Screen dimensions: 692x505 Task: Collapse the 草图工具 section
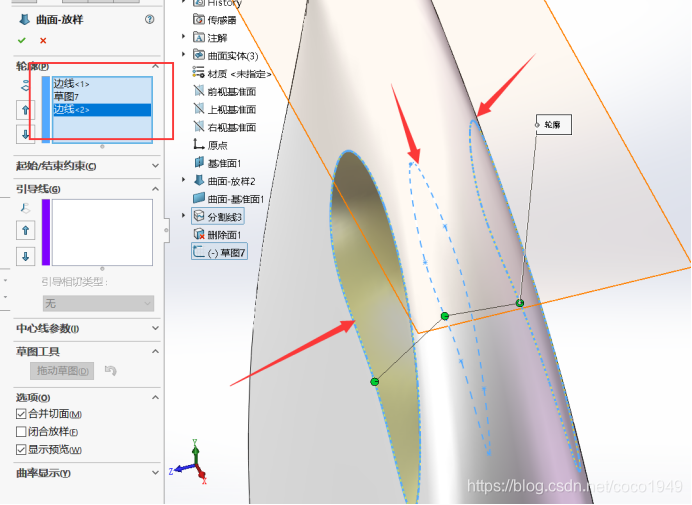click(x=155, y=351)
